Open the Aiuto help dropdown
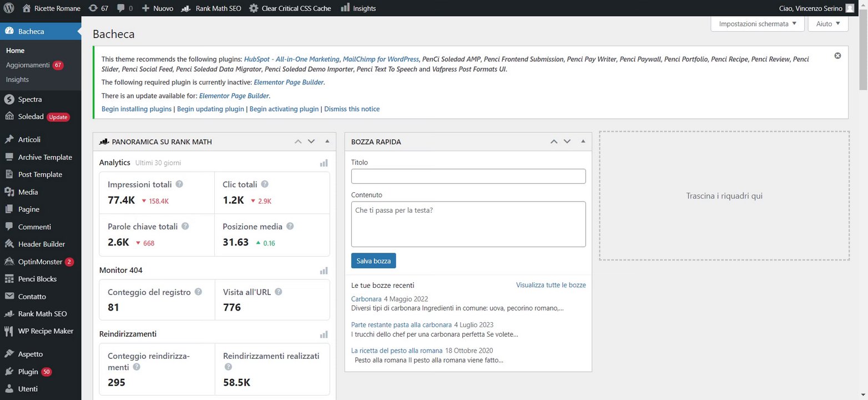Image resolution: width=868 pixels, height=400 pixels. coord(828,24)
